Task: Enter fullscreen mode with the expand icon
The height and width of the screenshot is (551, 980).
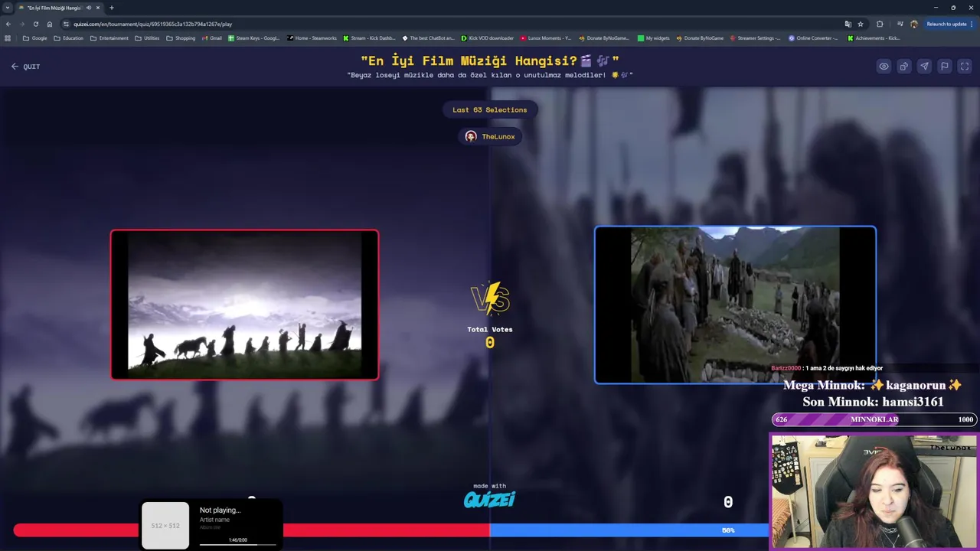Action: (x=965, y=67)
